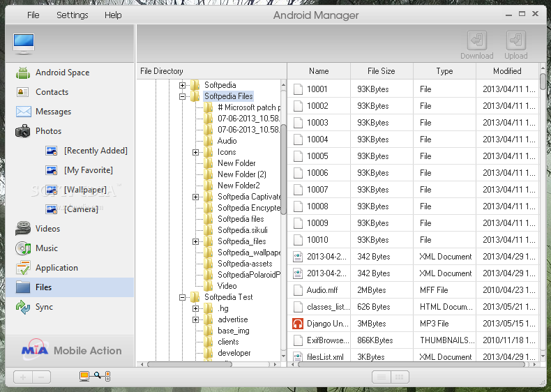
Task: Expand the Icons folder node
Action: coord(195,152)
